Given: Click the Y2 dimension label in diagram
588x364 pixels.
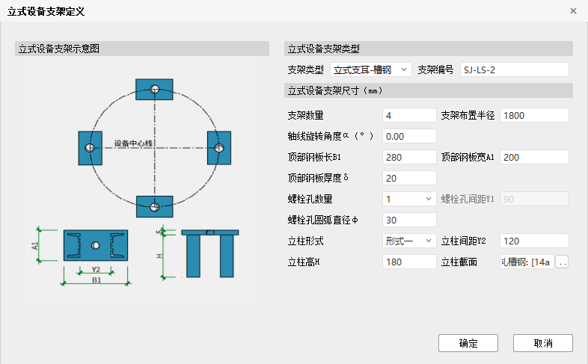Looking at the screenshot, I should (x=96, y=270).
